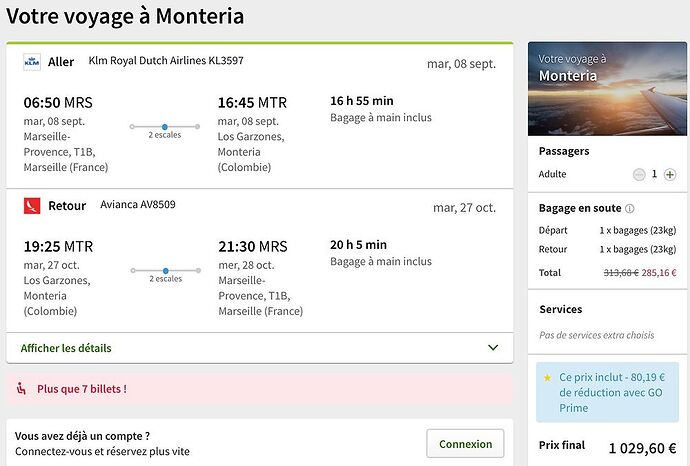Click the KLM airline logo icon
This screenshot has width=690, height=466.
point(32,62)
